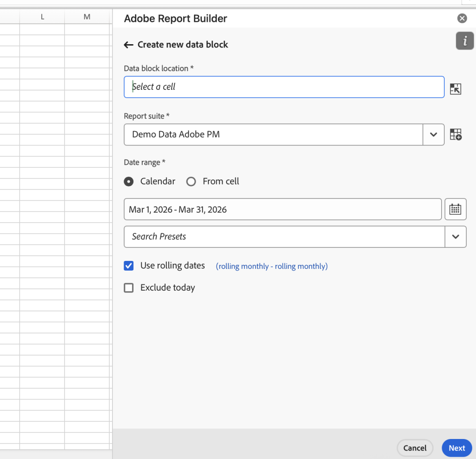Open the calendar picker icon
The image size is (476, 459).
[456, 209]
